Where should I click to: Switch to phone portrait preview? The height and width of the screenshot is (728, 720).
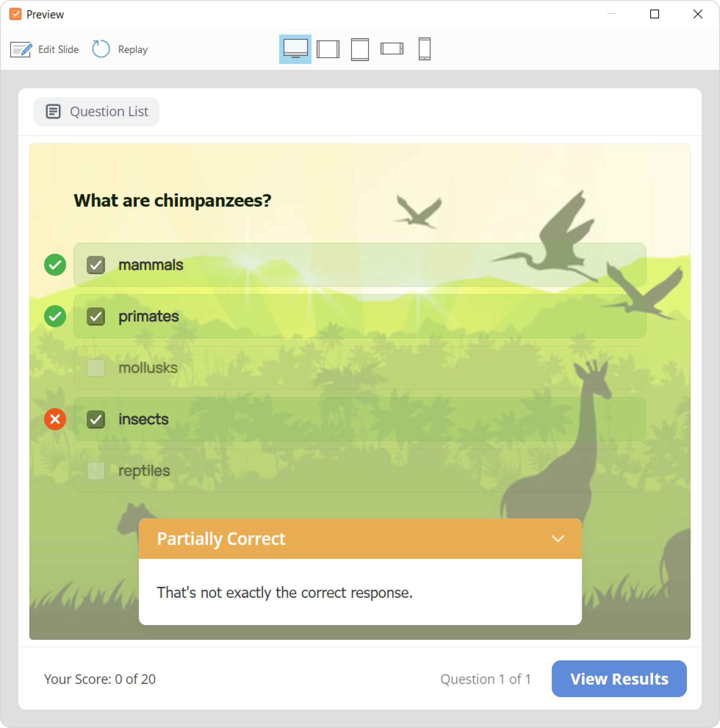[424, 49]
